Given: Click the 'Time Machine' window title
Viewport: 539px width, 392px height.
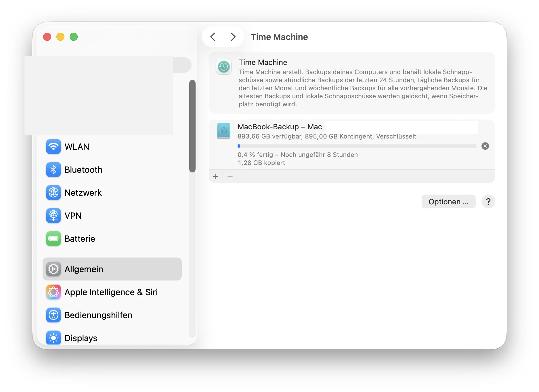Looking at the screenshot, I should (279, 37).
